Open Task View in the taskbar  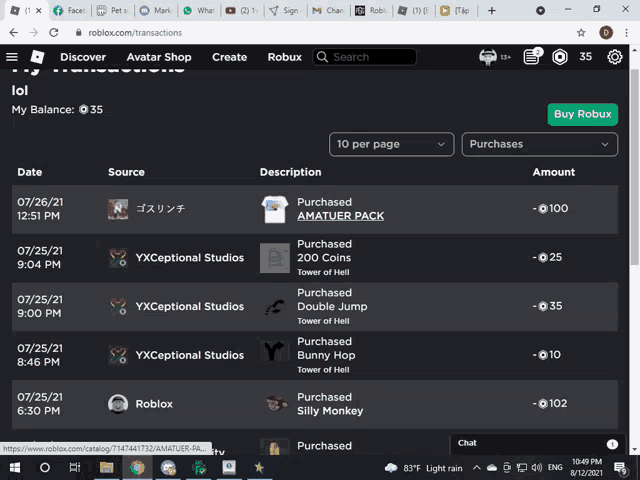[75, 468]
